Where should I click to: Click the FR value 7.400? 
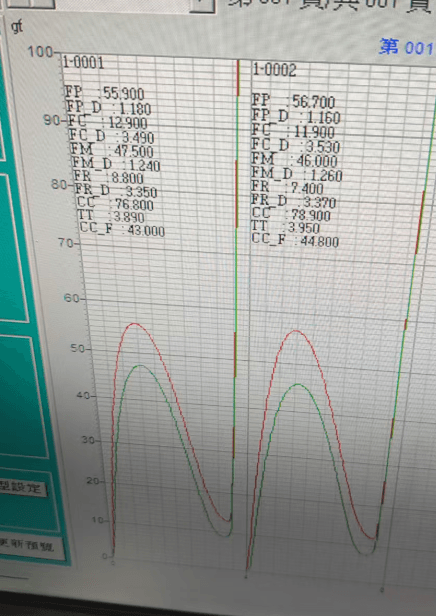pyautogui.click(x=308, y=188)
